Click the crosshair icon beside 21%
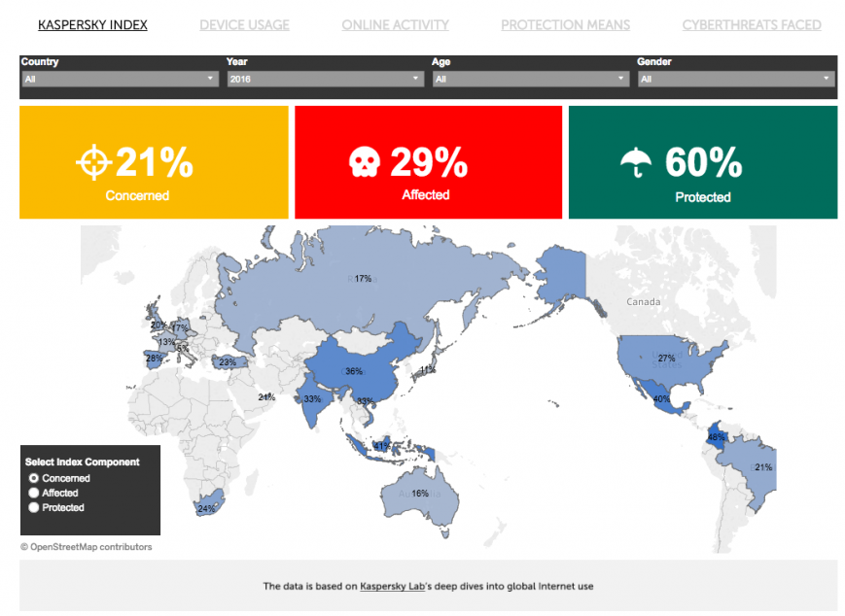The height and width of the screenshot is (616, 845). click(93, 162)
